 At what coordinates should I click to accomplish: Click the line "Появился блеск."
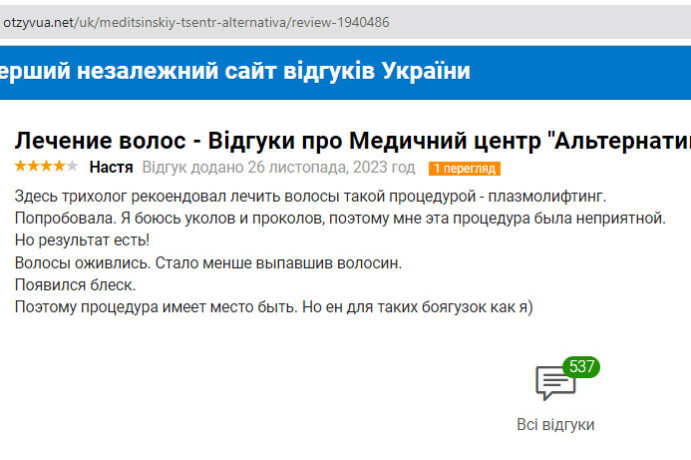pos(75,284)
